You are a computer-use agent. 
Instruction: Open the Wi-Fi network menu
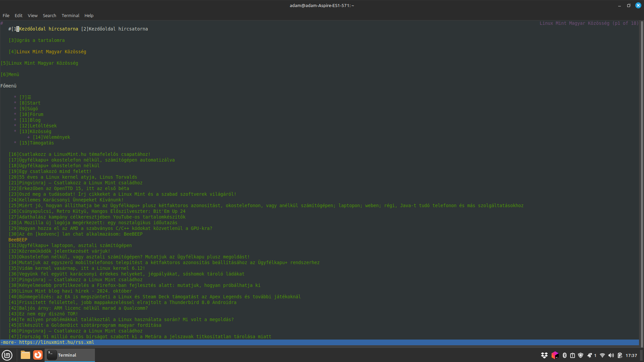point(603,355)
